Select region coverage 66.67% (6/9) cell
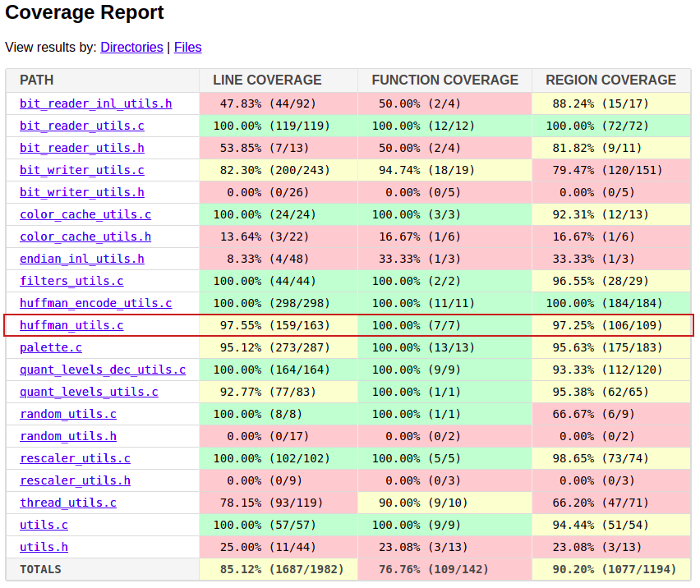This screenshot has height=588, width=700. click(x=611, y=414)
